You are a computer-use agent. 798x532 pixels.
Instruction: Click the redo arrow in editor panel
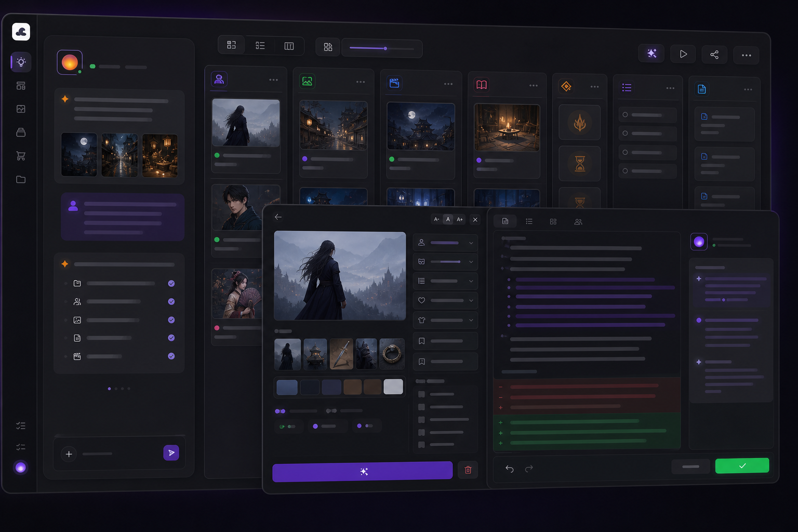[x=529, y=469]
